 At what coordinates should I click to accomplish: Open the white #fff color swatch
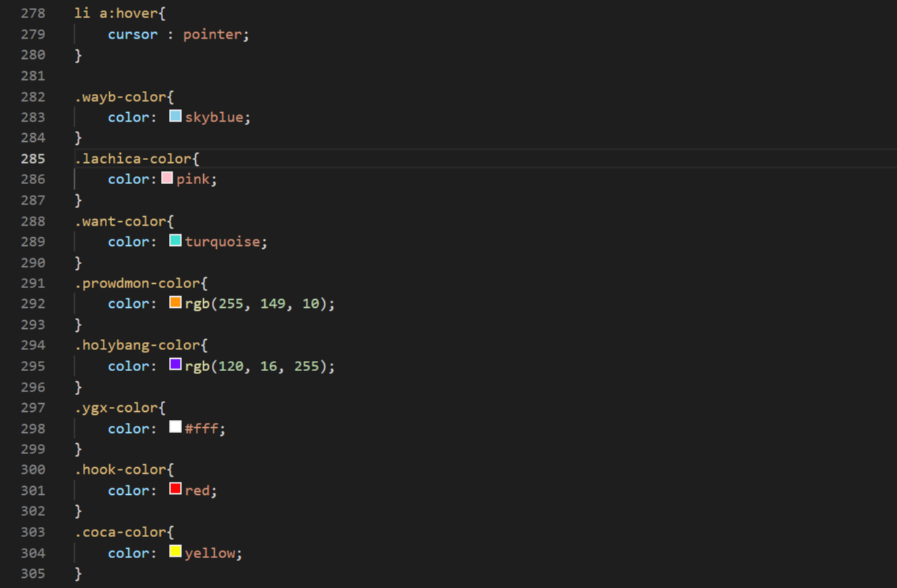point(175,427)
